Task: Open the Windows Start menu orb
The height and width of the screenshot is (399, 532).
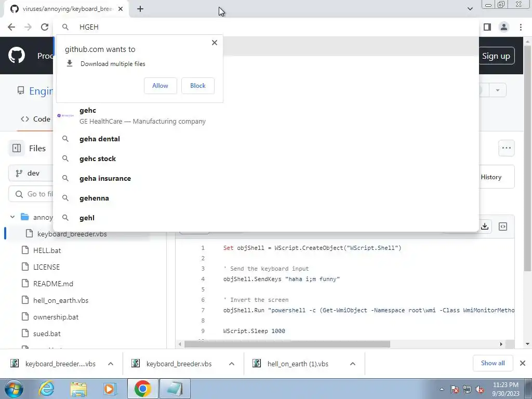Action: tap(14, 389)
